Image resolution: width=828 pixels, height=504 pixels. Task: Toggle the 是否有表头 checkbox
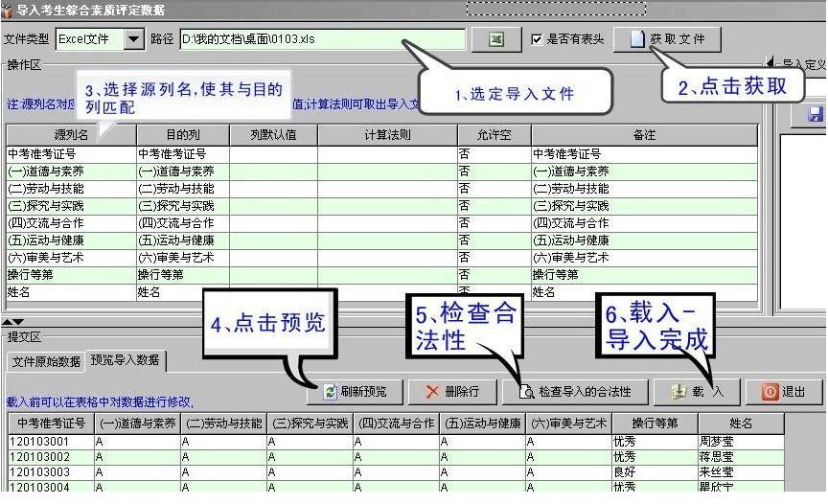tap(537, 39)
